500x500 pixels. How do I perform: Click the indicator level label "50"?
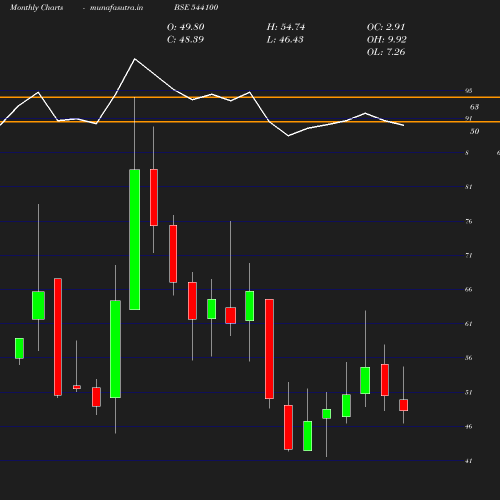pos(474,131)
